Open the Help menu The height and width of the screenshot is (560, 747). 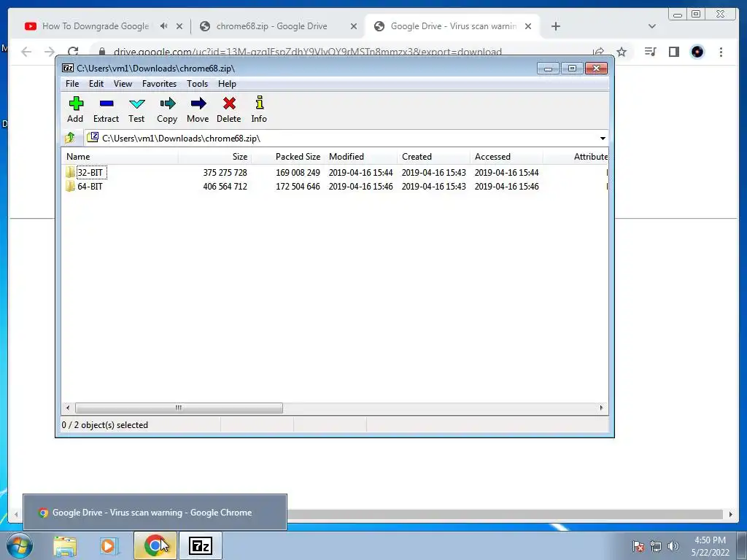[227, 84]
